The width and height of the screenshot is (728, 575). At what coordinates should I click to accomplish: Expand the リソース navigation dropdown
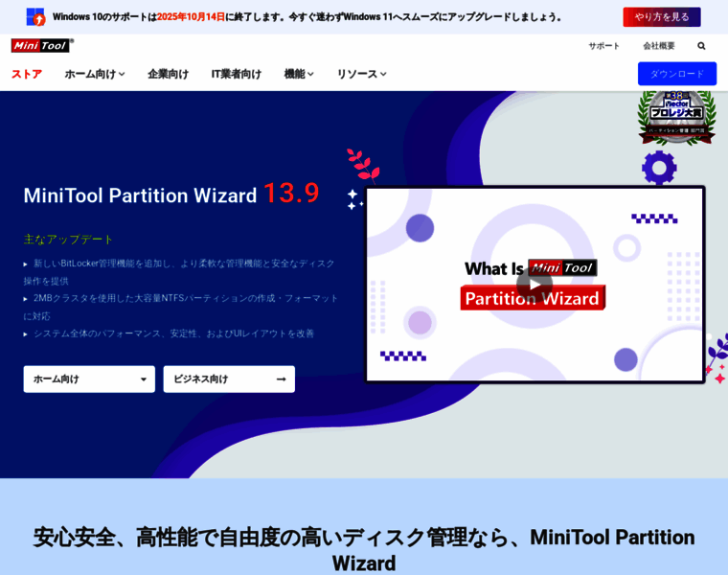tap(362, 74)
